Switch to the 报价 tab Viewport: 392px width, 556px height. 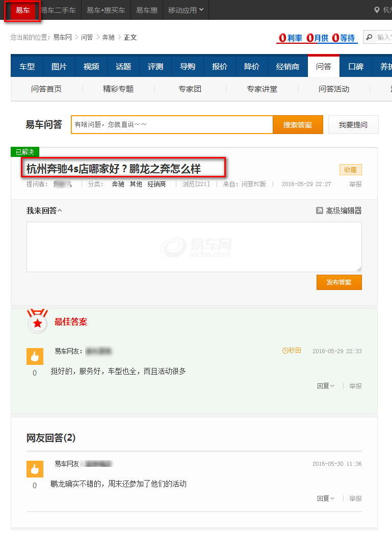click(220, 66)
